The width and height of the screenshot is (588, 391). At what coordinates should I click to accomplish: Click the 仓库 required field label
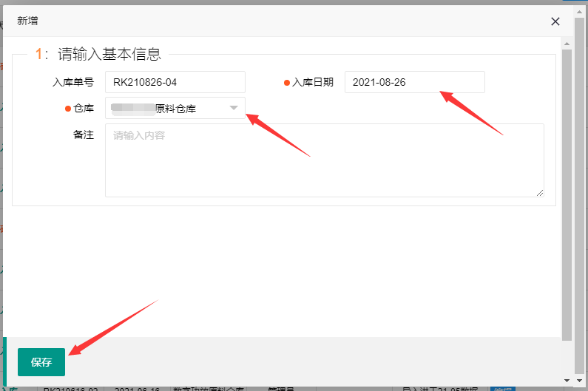tap(84, 109)
